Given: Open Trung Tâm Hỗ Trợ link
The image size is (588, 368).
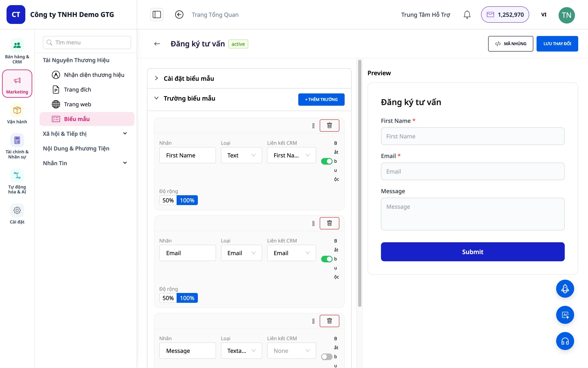Looking at the screenshot, I should 425,15.
